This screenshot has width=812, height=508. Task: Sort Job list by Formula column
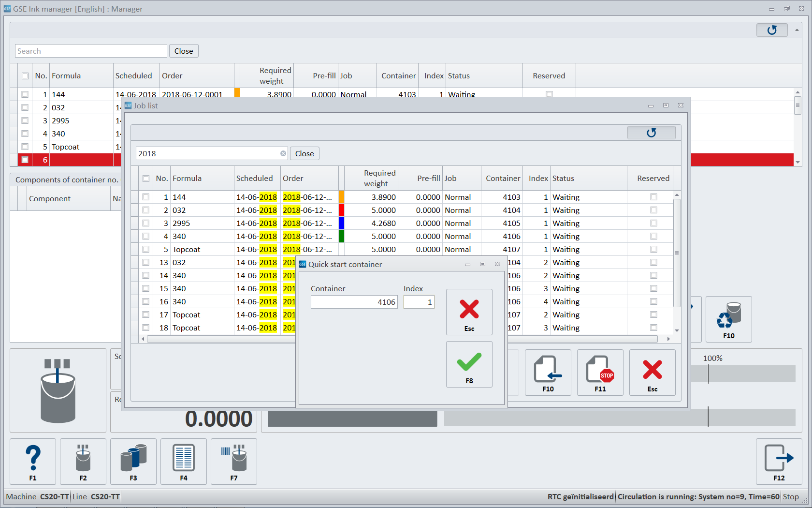tap(202, 178)
